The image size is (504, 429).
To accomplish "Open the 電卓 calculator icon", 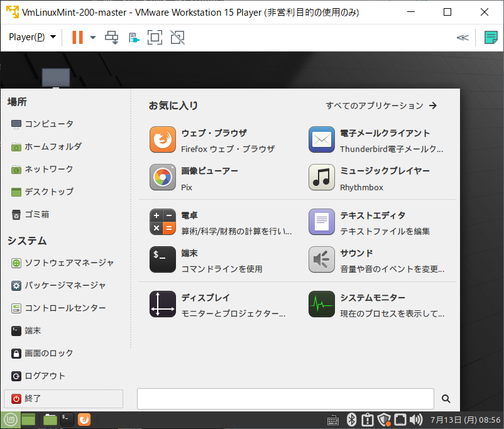I will point(163,222).
